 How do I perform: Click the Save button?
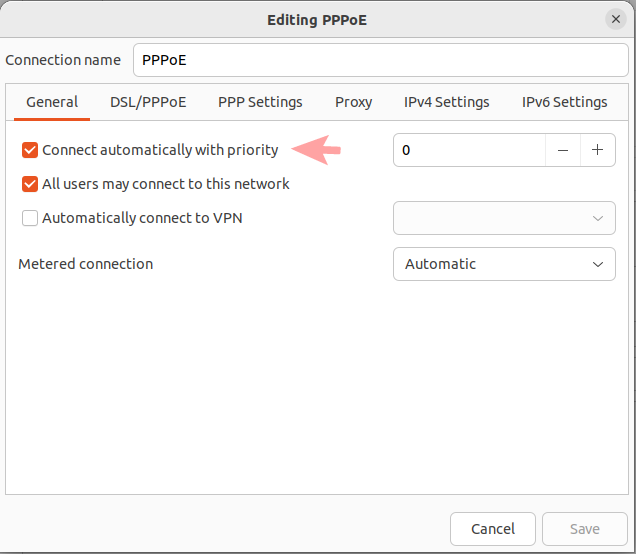coord(584,528)
